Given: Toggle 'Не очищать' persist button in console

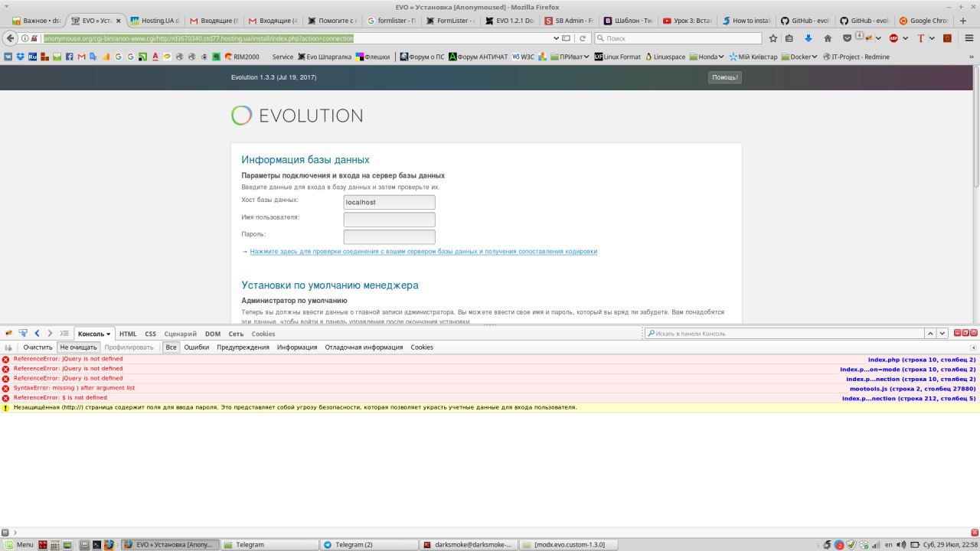Looking at the screenshot, I should coord(78,347).
